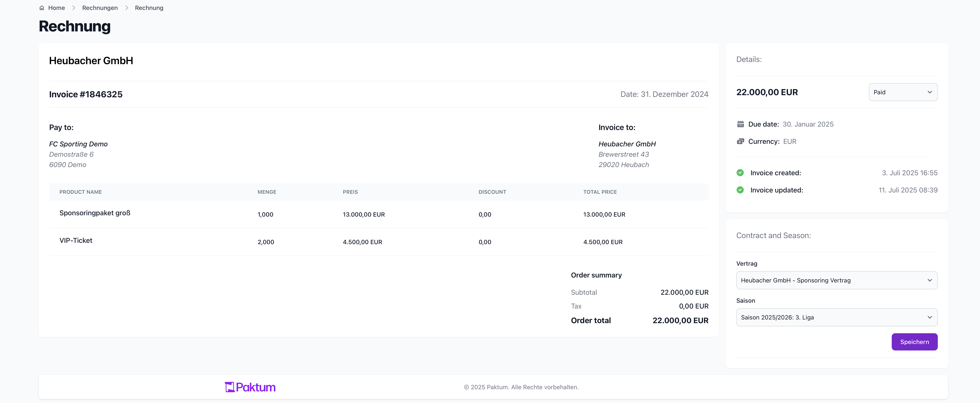Click quantity 2,000 for VIP-Ticket
Screen dimensions: 980x403
click(265, 242)
